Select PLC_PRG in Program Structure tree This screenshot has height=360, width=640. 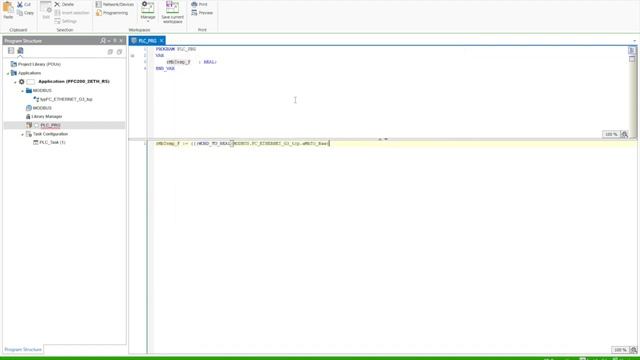(50, 125)
